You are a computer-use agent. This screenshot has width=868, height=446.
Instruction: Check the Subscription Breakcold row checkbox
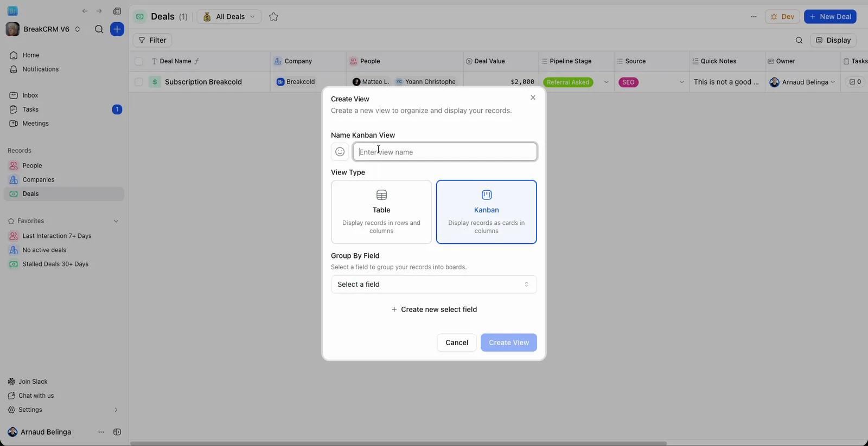[x=139, y=82]
